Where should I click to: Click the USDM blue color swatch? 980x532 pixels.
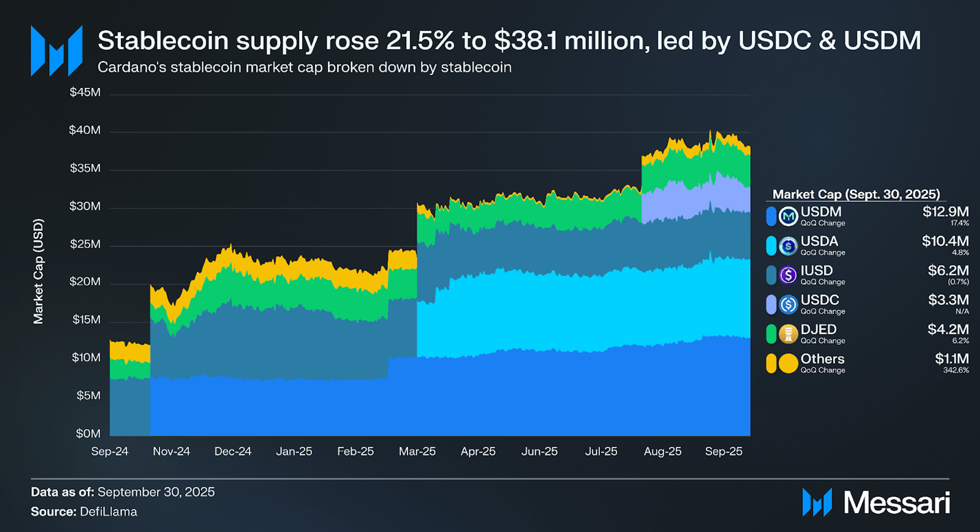pyautogui.click(x=771, y=216)
